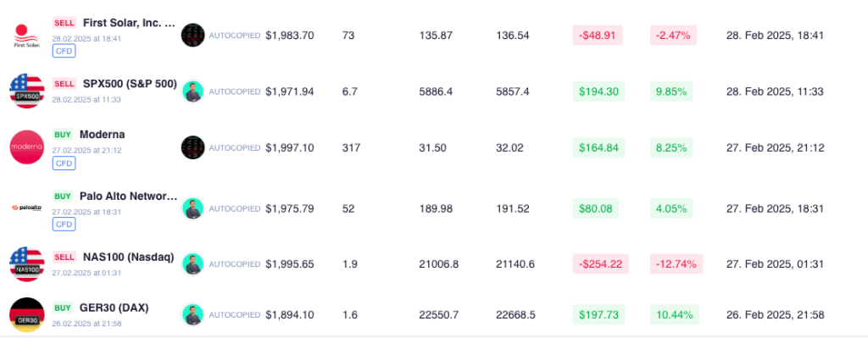Open the SPX500 (S&P 500) trade name
Screen dimensions: 868x338
(x=130, y=84)
